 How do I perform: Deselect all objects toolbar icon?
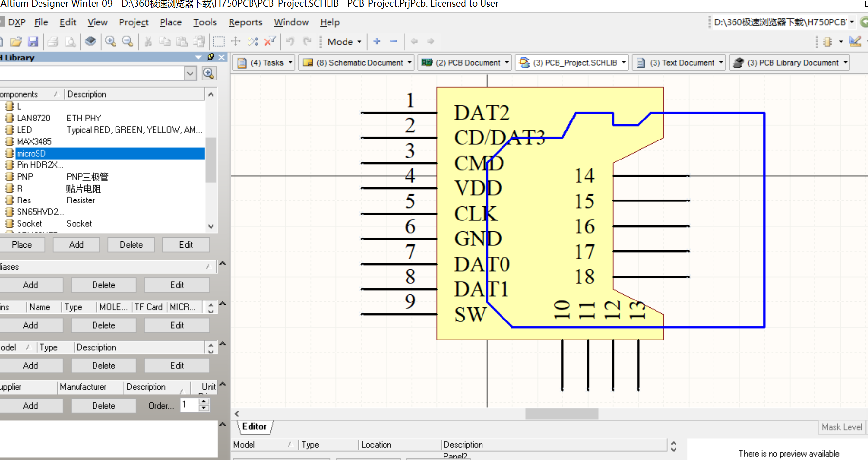pyautogui.click(x=253, y=41)
